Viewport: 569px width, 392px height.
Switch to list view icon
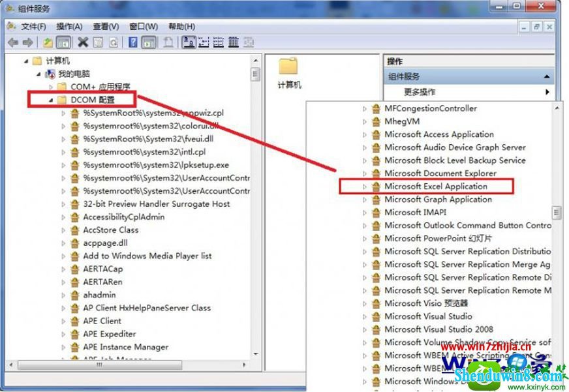coord(219,42)
